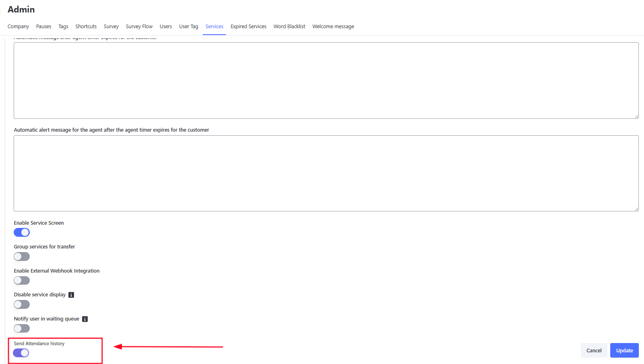Click the Send Attendance history label
This screenshot has width=644, height=364.
[39, 343]
